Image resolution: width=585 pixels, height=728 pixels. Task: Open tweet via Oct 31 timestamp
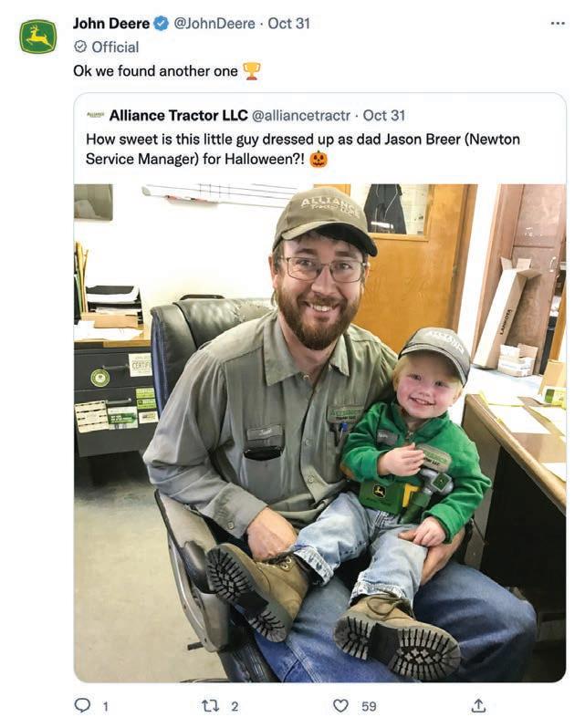pos(288,23)
